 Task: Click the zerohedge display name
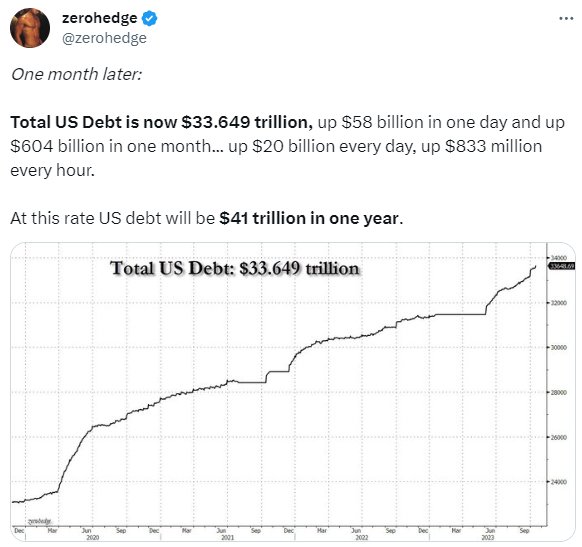99,18
